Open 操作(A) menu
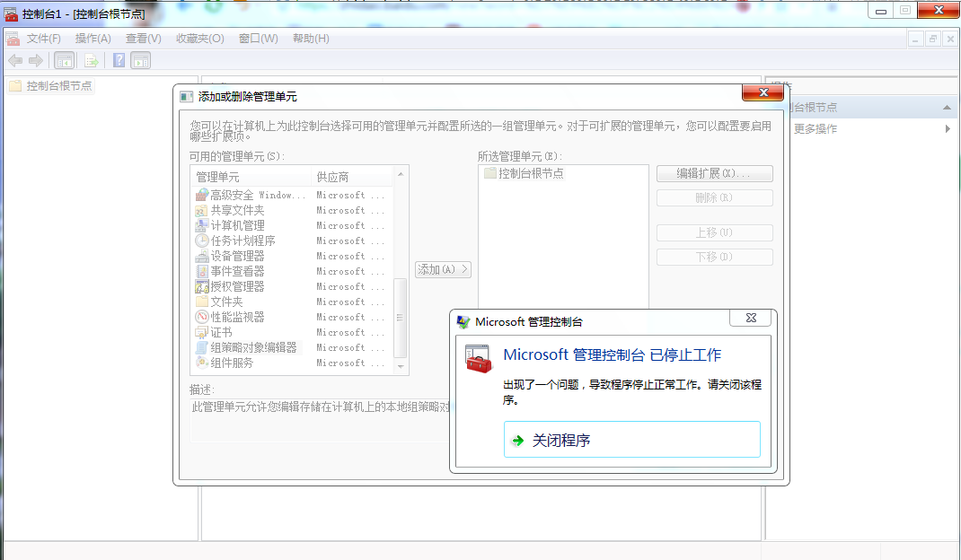The height and width of the screenshot is (560, 961). tap(93, 39)
